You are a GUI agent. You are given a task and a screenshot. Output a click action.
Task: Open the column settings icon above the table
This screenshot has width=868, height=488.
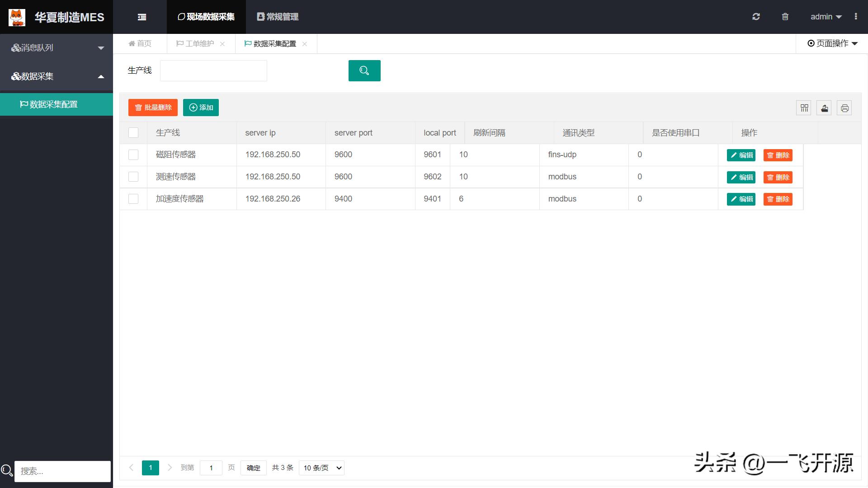pyautogui.click(x=803, y=108)
